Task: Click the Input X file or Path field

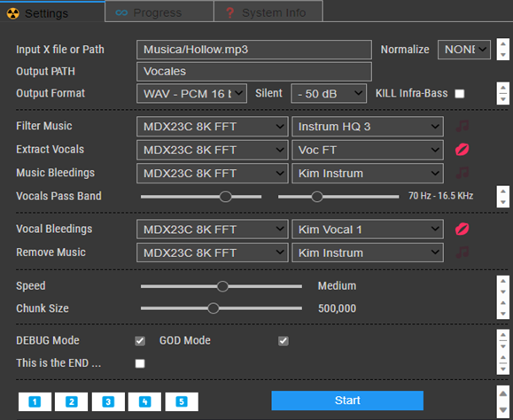Action: (x=254, y=50)
